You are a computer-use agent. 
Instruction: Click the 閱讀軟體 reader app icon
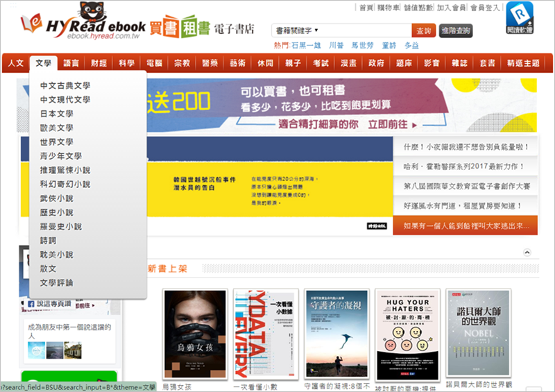point(519,18)
